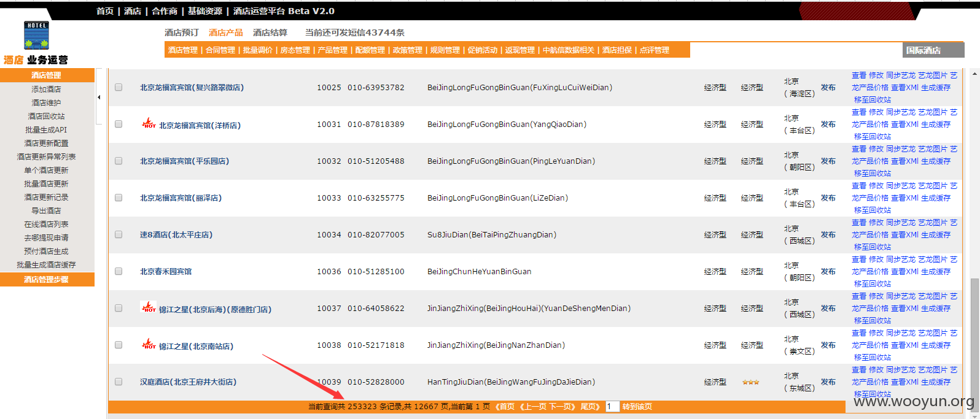Open 基础资源 in top navigation
The image size is (980, 419).
pos(205,11)
